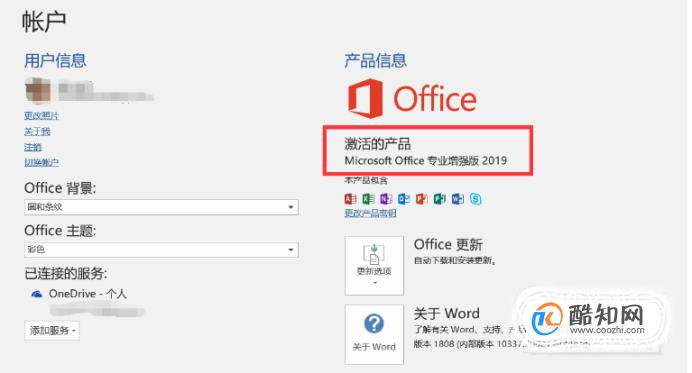
Task: Click the 关于 Word button
Action: (x=374, y=334)
